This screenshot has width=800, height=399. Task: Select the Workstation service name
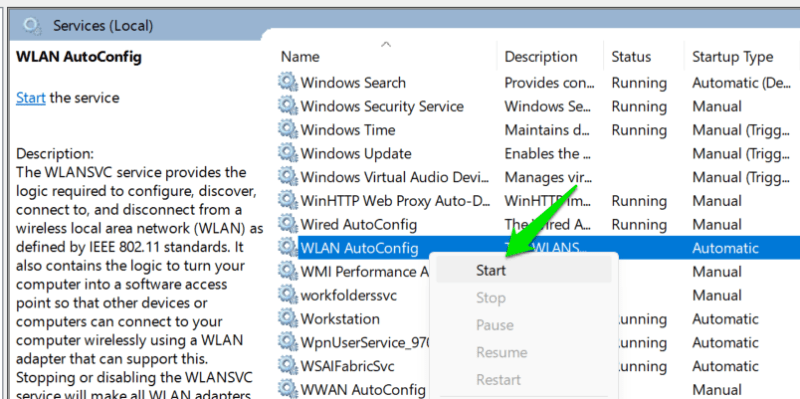click(340, 319)
